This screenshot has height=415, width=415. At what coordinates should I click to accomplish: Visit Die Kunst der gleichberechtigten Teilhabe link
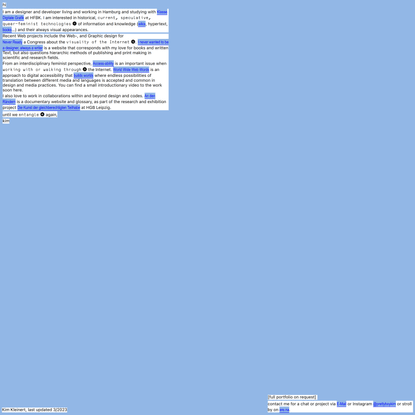[49, 108]
